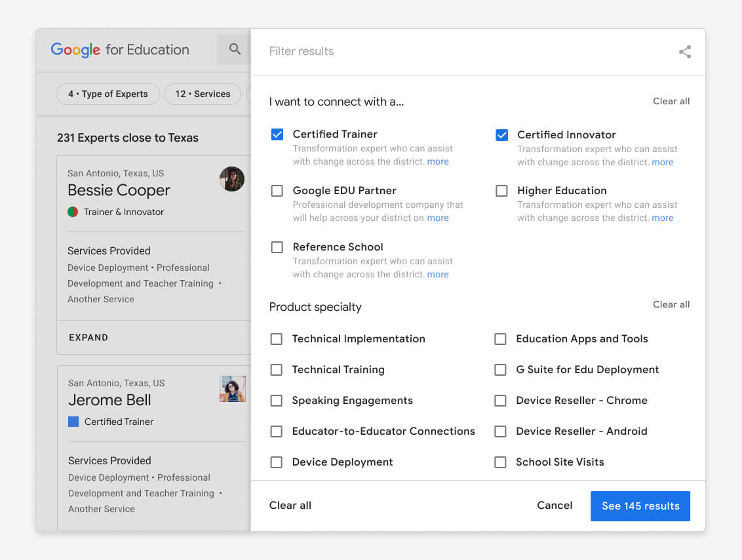
Task: Open Bessie Cooper's profile photo
Action: [x=232, y=179]
